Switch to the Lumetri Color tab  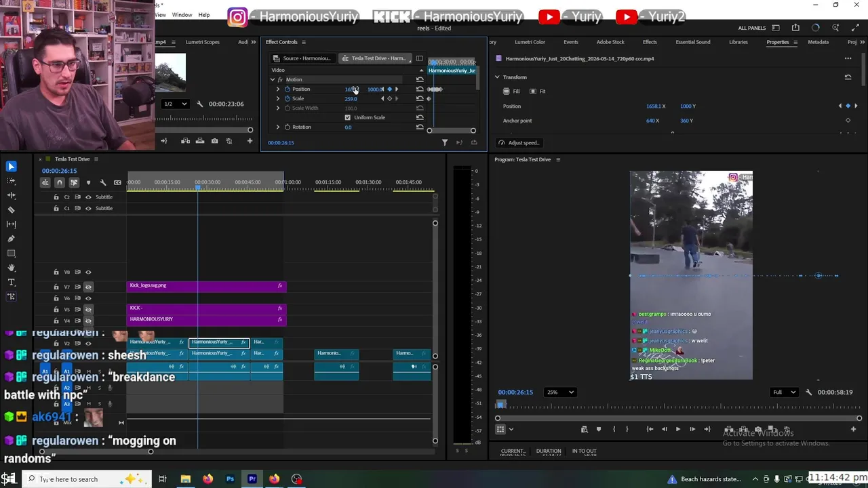tap(530, 42)
